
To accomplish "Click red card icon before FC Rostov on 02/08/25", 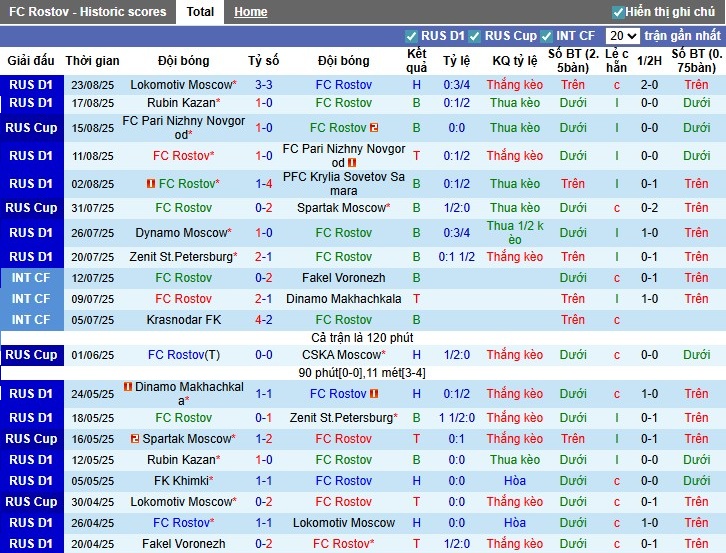I will coord(151,184).
